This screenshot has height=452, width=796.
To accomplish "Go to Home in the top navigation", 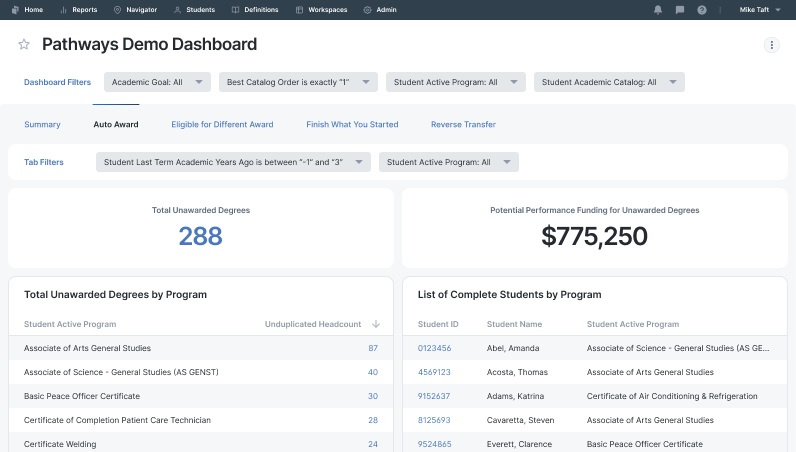I will pyautogui.click(x=27, y=10).
